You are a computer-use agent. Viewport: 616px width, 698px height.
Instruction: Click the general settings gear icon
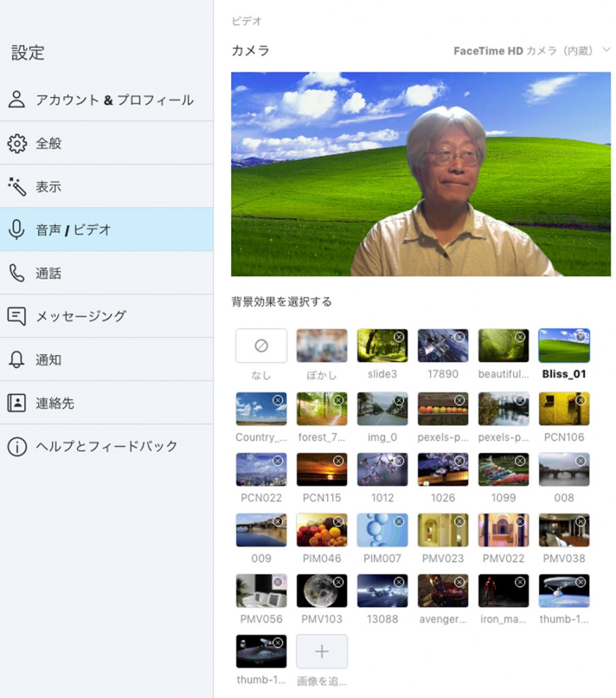pos(17,143)
